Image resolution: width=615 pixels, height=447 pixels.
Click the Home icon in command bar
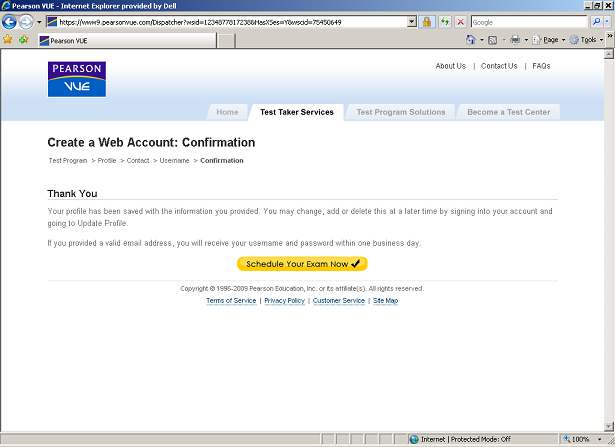(x=471, y=40)
